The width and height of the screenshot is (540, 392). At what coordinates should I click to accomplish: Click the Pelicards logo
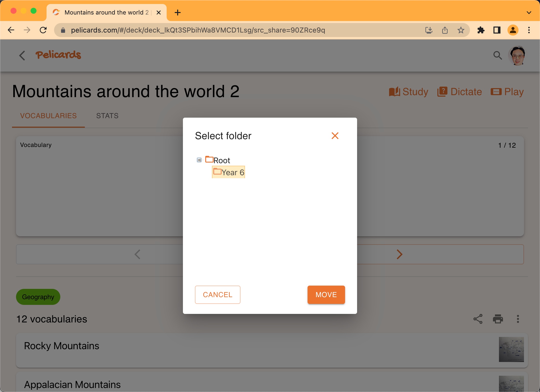pos(58,55)
